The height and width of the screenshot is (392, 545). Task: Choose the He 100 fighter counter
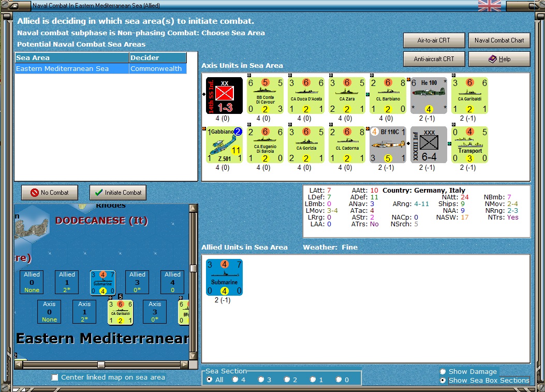coord(429,95)
